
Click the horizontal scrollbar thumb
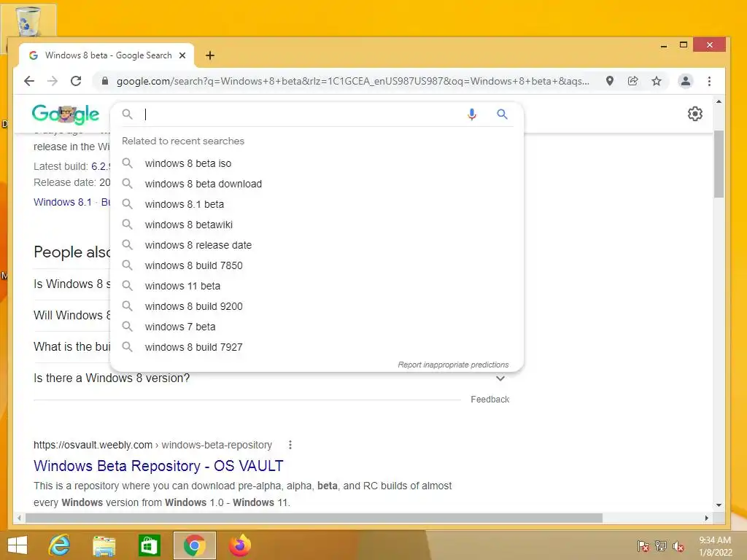tap(314, 518)
